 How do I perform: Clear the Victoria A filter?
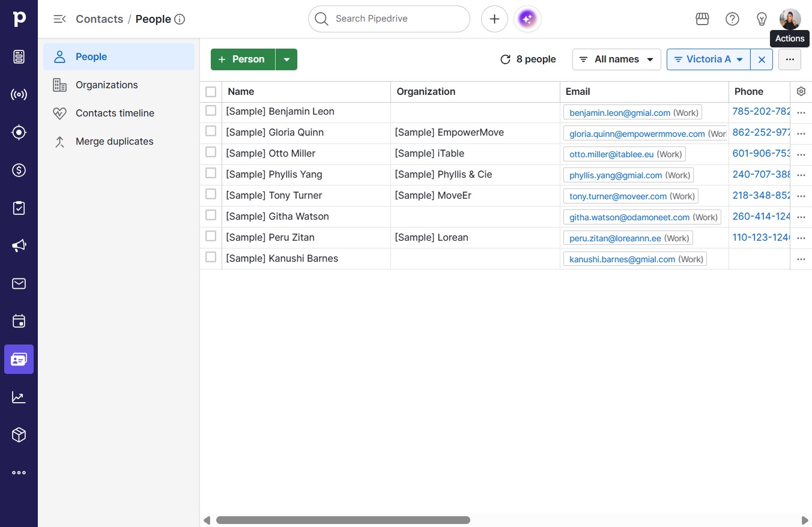coord(762,59)
